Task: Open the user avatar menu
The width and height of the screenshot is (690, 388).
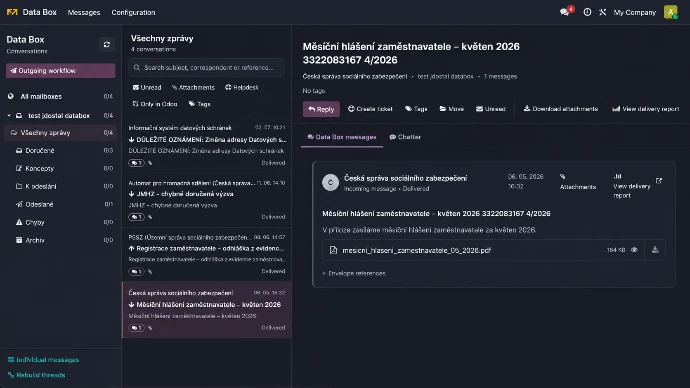Action: click(x=671, y=12)
